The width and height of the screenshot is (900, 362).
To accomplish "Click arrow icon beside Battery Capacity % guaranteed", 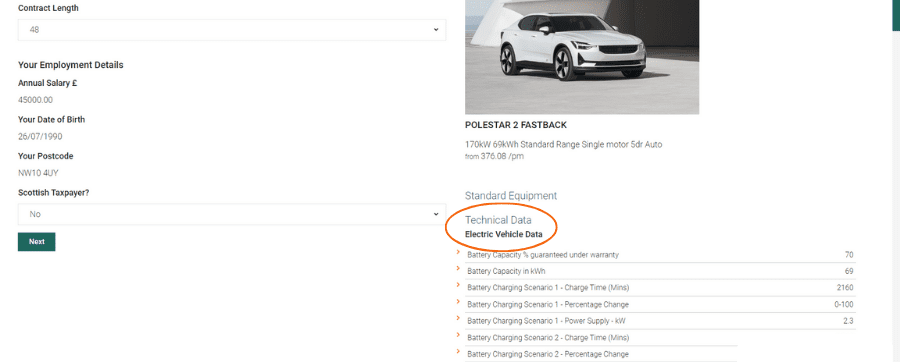I will coord(458,252).
